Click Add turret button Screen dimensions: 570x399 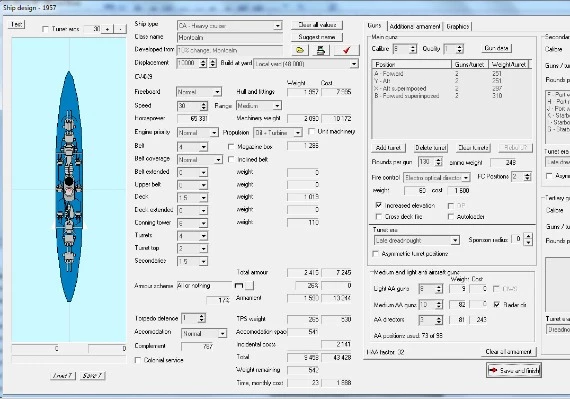tap(388, 148)
